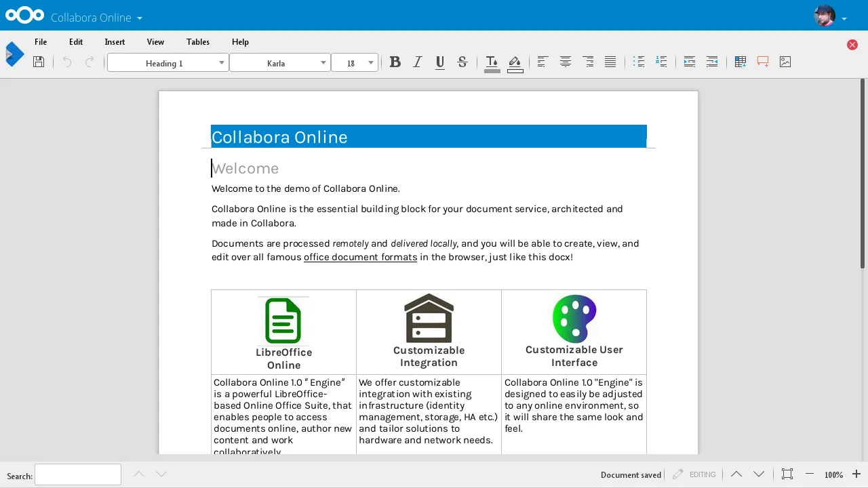The width and height of the screenshot is (868, 488).
Task: Click the 'Customizable Integration' cell heading
Action: pyautogui.click(x=429, y=357)
